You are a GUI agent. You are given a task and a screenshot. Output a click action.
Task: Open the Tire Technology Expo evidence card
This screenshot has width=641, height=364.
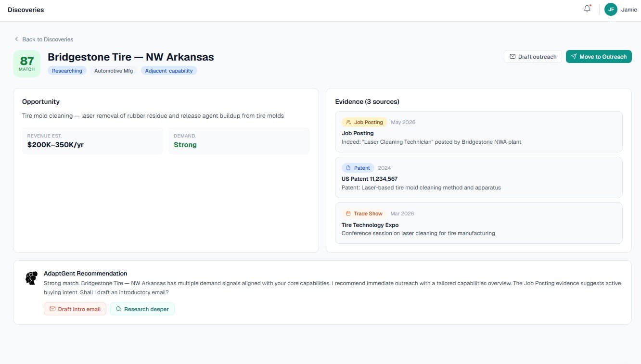[478, 223]
